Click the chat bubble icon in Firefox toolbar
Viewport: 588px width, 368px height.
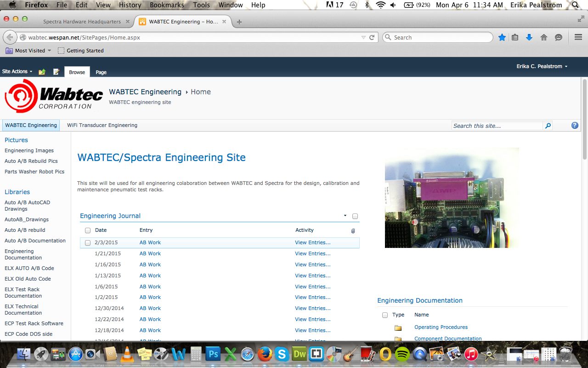pos(559,37)
